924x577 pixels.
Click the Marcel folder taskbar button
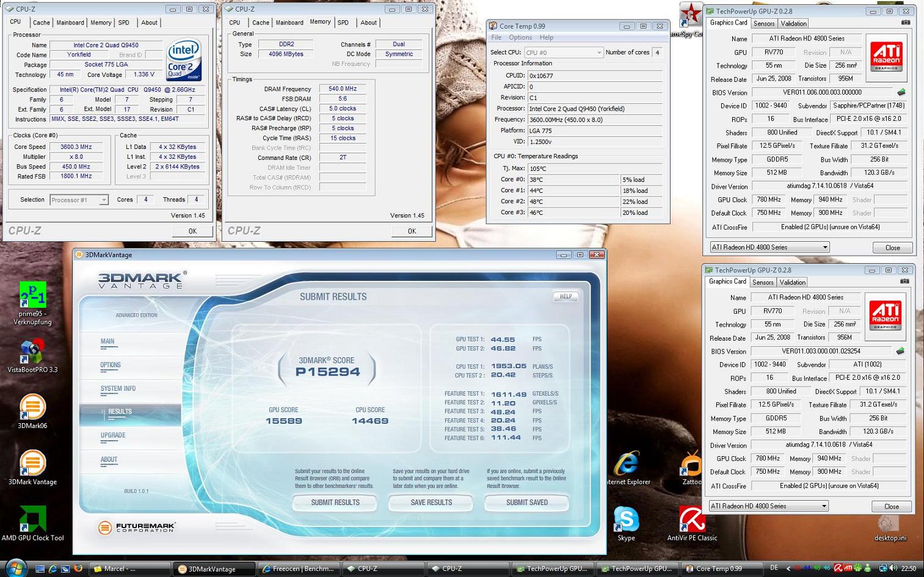[129, 568]
